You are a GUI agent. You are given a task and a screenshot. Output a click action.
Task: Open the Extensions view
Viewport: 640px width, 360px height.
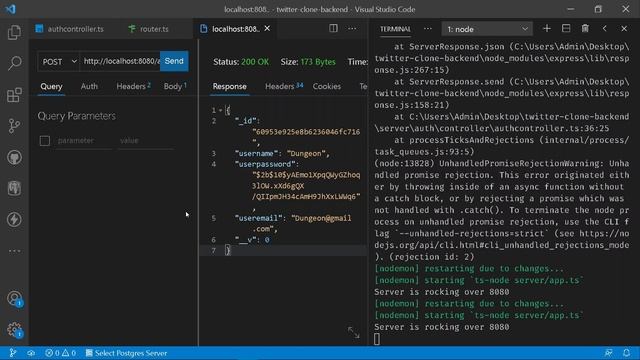14,95
